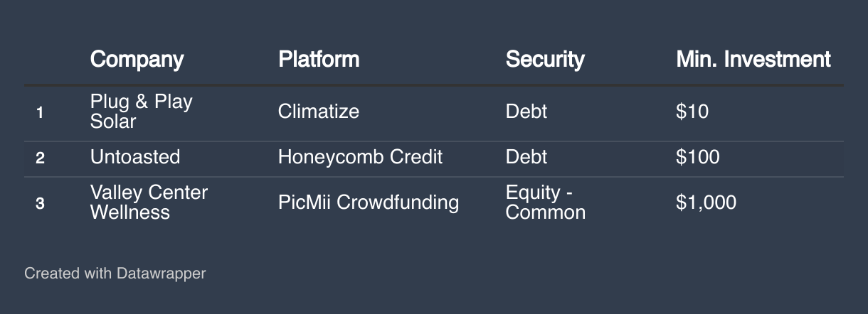Screen dimensions: 868x314
Task: Click the $1,000 minimum investment cell
Action: pyautogui.click(x=706, y=202)
